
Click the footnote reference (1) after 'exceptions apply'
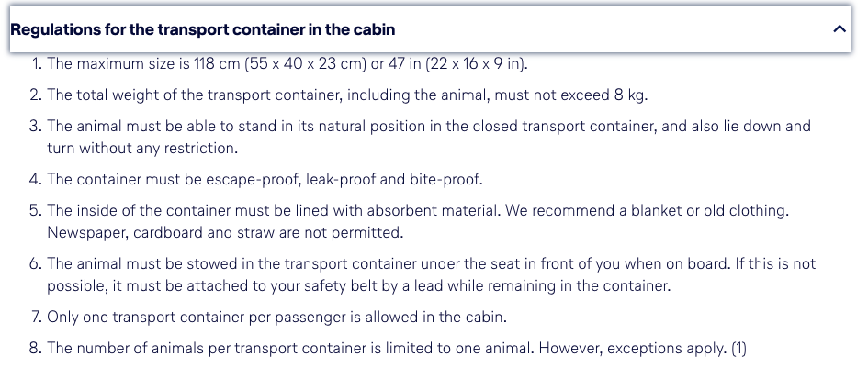pyautogui.click(x=740, y=349)
